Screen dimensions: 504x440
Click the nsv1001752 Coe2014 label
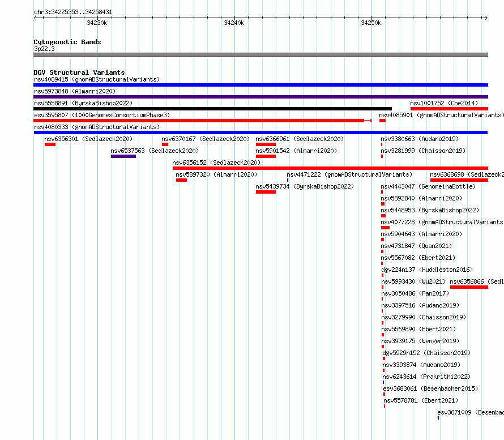(x=444, y=103)
